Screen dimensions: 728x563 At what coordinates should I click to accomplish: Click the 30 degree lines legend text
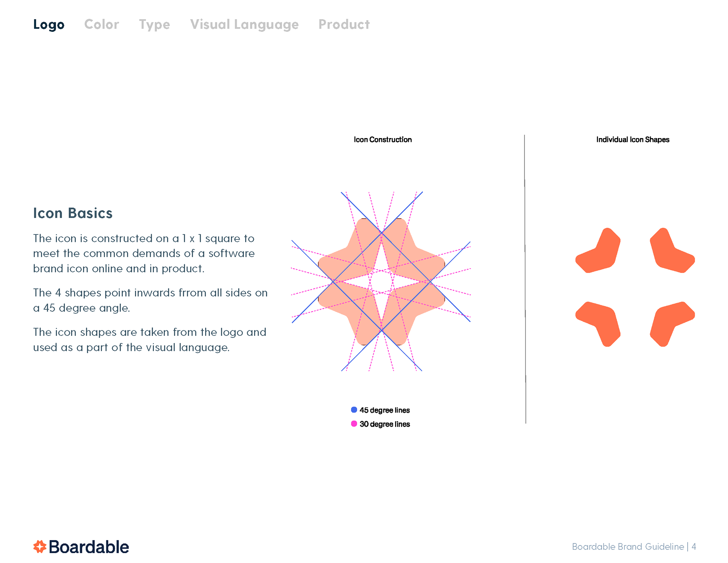pyautogui.click(x=384, y=424)
